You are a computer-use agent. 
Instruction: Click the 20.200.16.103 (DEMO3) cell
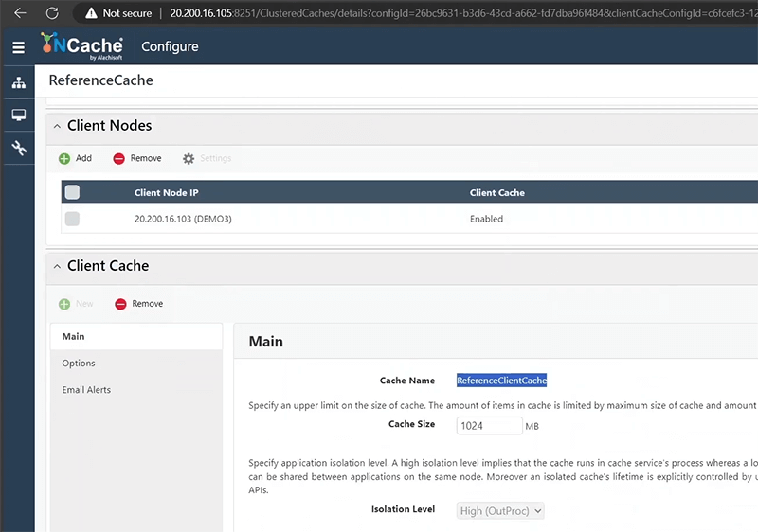(x=183, y=219)
